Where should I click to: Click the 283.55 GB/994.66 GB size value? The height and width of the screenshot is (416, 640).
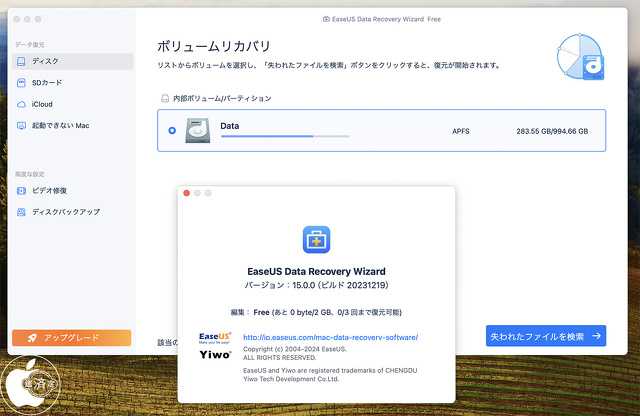[552, 131]
